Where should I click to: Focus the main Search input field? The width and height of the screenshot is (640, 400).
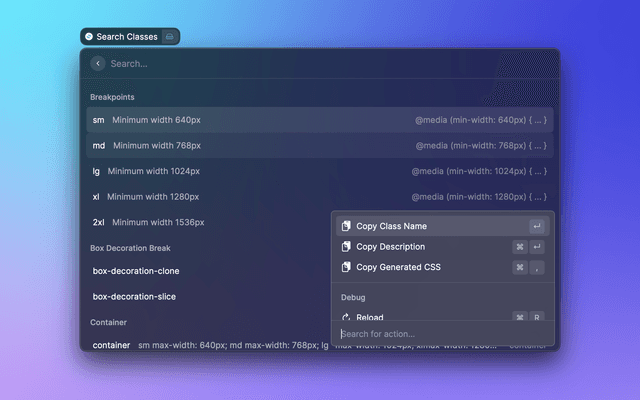(300, 63)
